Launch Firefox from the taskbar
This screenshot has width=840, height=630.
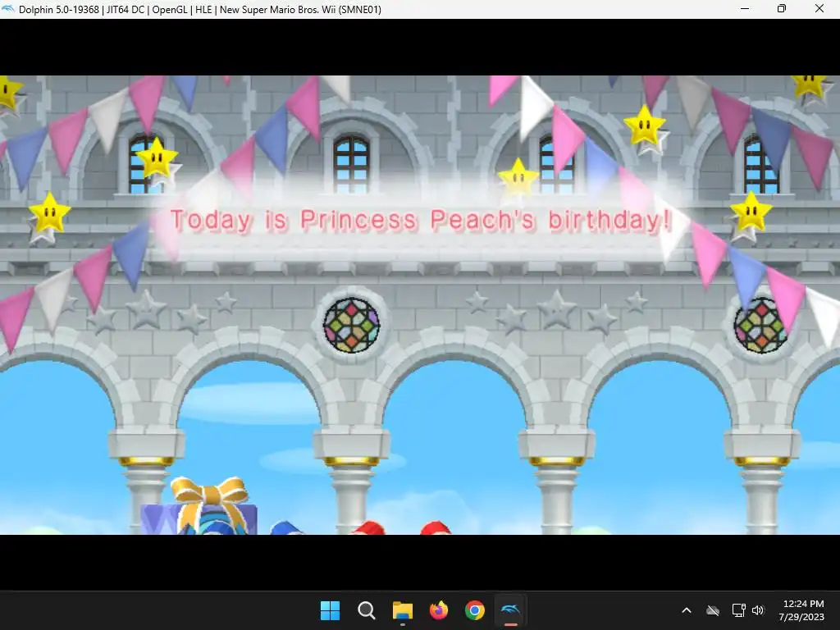pos(439,610)
